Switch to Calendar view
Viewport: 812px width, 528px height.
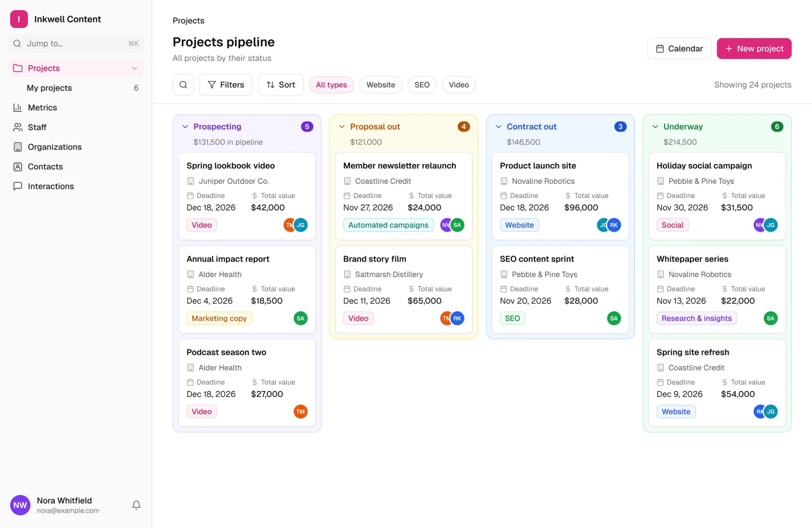(x=680, y=49)
